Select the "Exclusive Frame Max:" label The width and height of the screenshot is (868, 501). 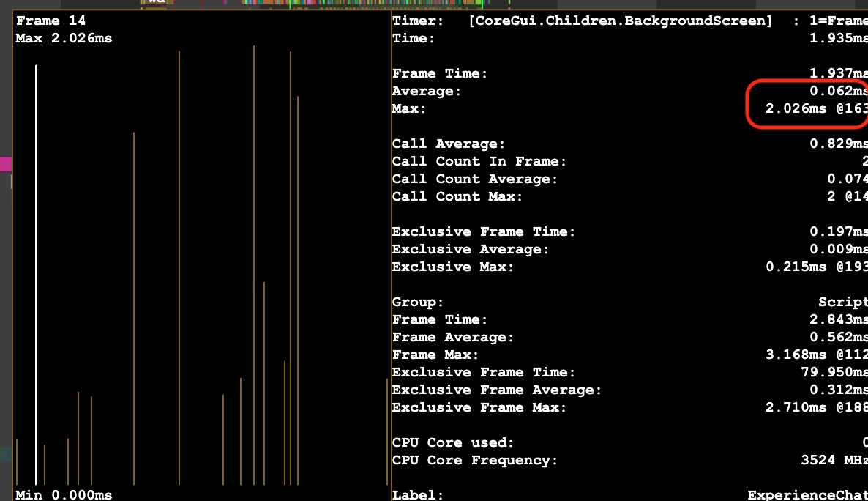tap(479, 408)
